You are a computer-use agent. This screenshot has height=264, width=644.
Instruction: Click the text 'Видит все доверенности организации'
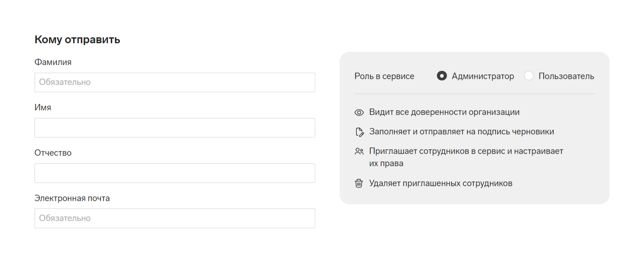click(x=444, y=112)
